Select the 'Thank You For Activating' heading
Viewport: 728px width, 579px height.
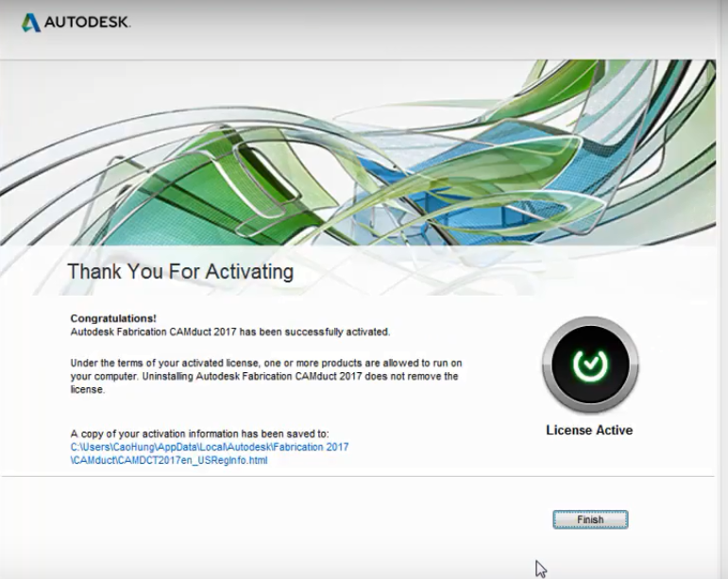pos(180,271)
